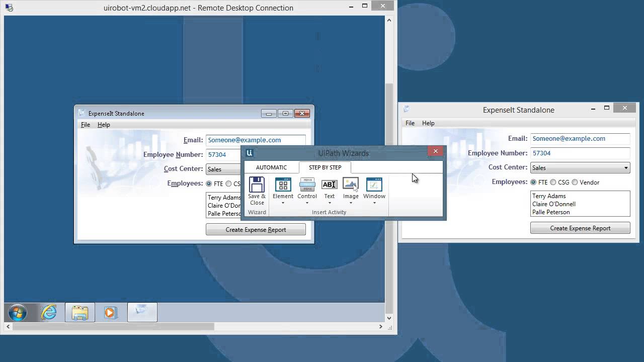This screenshot has width=644, height=362.
Task: Open Cost Center dropdown in the right ExpenseIt window
Action: click(x=580, y=167)
